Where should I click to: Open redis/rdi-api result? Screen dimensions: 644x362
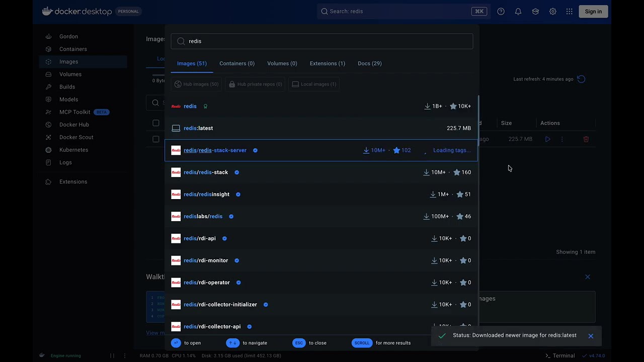tap(321, 238)
